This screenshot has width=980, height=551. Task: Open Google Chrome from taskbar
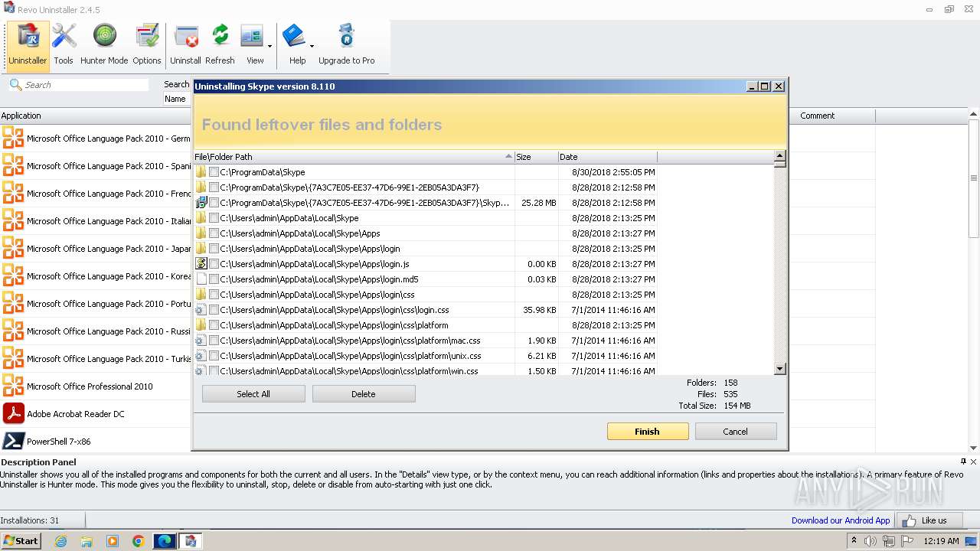pyautogui.click(x=139, y=541)
